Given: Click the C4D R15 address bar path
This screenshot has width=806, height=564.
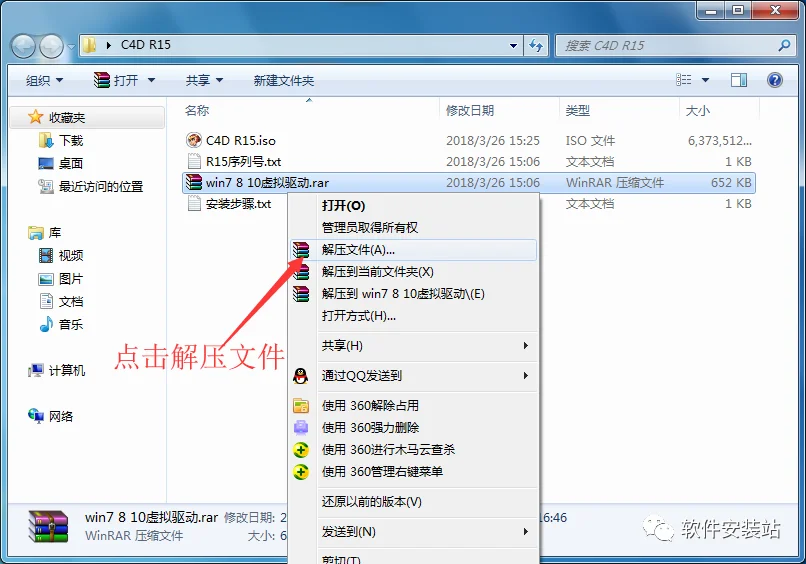Looking at the screenshot, I should coord(145,45).
